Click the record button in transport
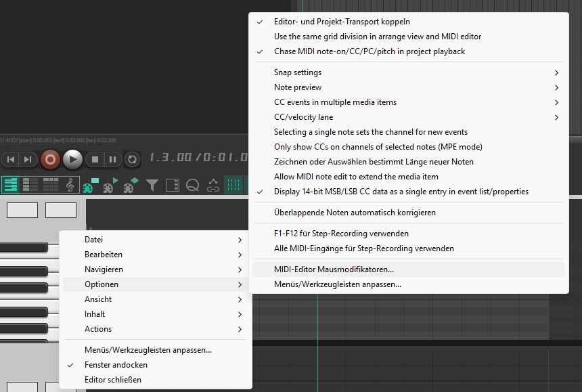582x392 pixels. [50, 160]
